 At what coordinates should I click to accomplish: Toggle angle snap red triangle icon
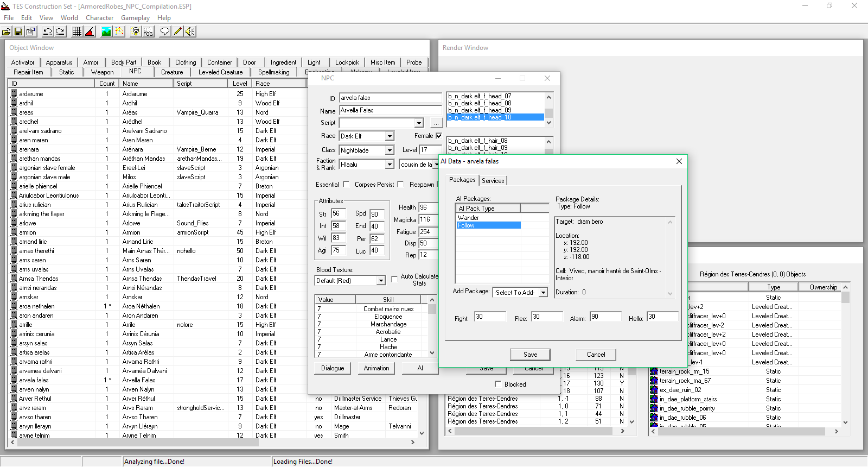(x=90, y=31)
